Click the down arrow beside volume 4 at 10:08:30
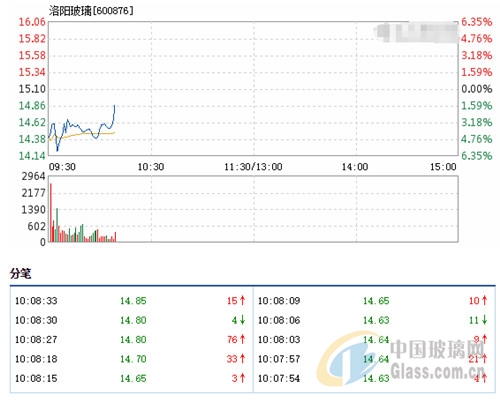 click(x=242, y=320)
